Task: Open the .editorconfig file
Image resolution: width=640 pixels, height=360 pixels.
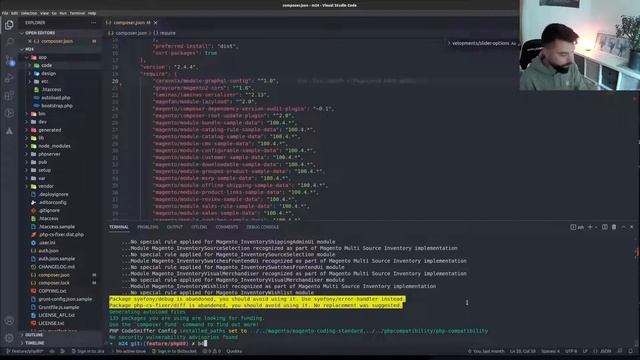Action: click(x=60, y=202)
